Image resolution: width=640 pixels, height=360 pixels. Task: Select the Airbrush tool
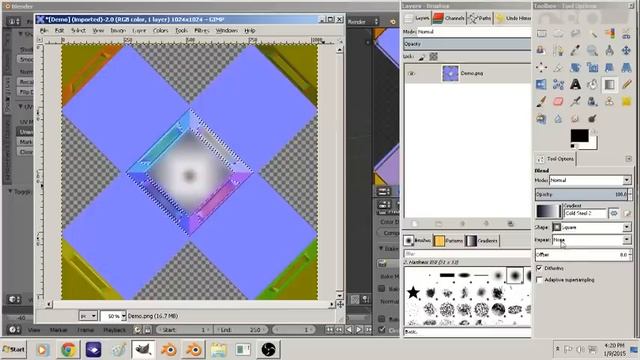576,102
